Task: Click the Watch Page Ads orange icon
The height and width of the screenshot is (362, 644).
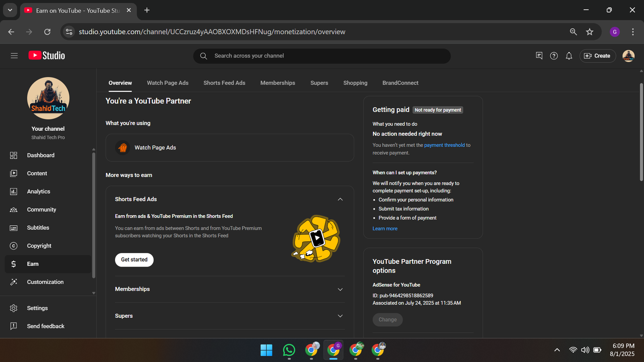Action: (123, 148)
